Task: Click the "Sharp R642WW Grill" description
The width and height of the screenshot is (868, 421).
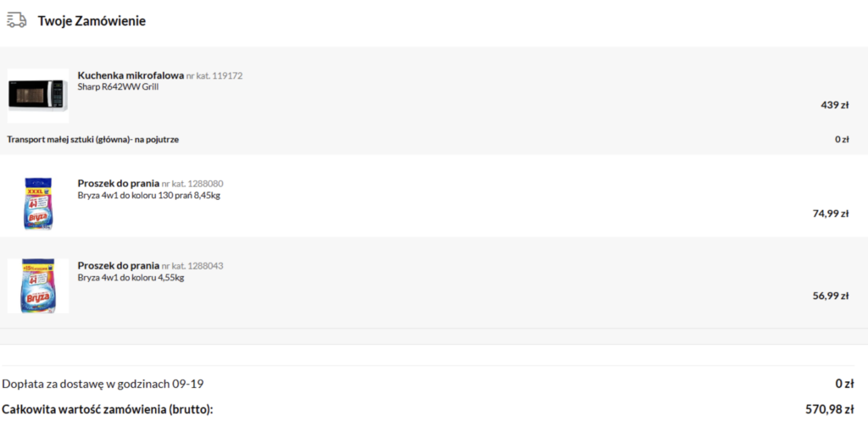Action: [118, 86]
